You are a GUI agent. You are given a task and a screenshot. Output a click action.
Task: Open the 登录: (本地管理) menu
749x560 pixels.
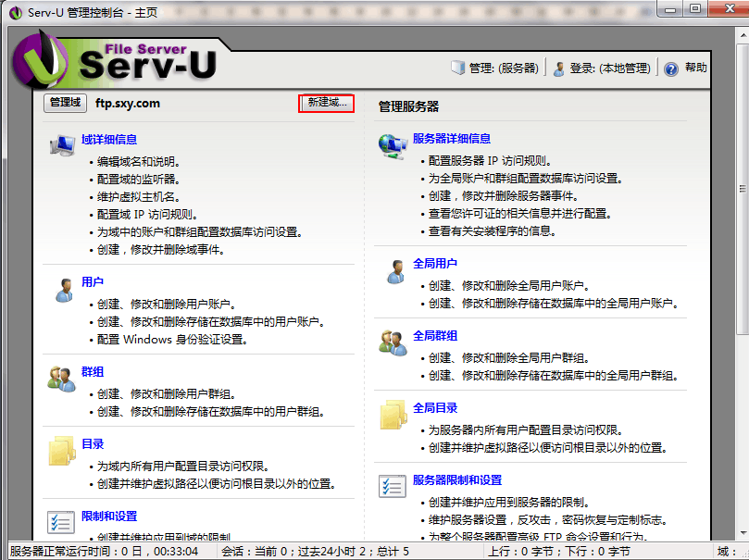tap(601, 68)
